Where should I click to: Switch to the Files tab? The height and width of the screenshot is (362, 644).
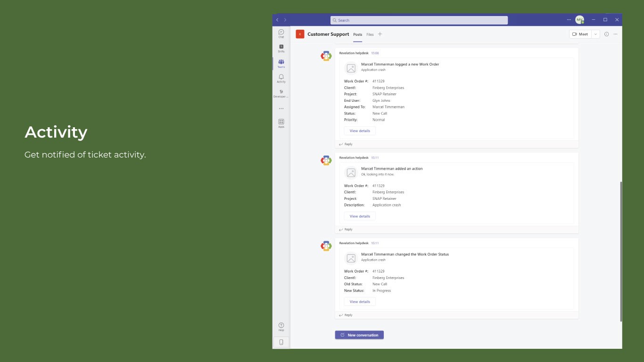(x=370, y=34)
